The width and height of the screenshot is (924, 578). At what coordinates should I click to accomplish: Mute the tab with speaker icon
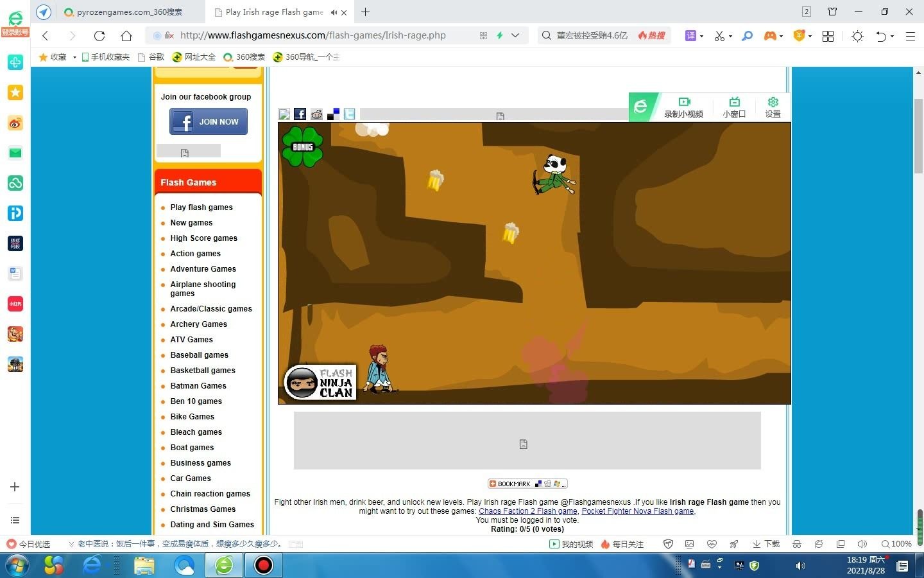[x=333, y=12]
